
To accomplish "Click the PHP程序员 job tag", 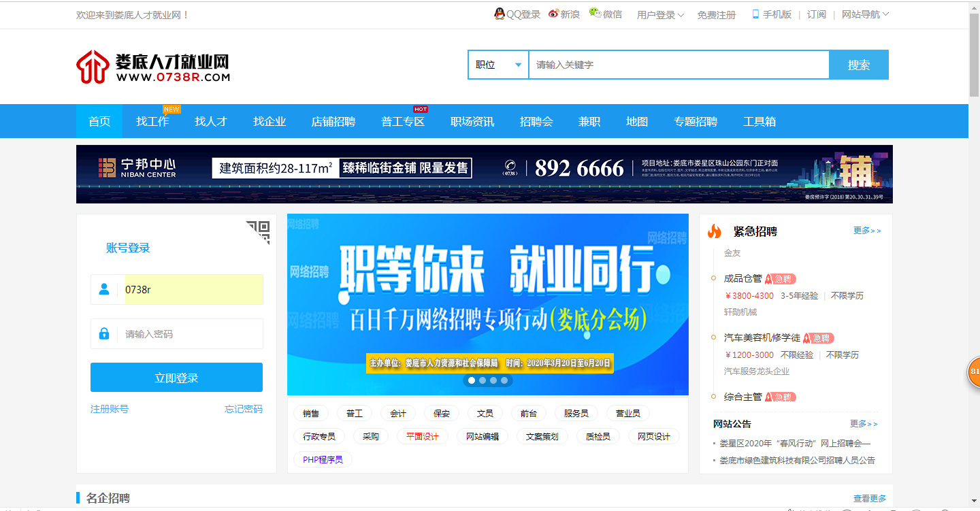I will [322, 459].
